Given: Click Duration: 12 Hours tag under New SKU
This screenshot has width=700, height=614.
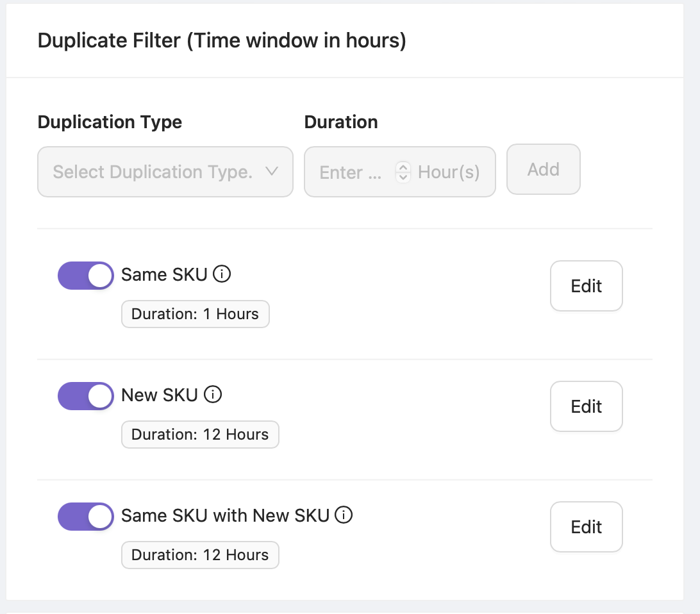Looking at the screenshot, I should pos(200,435).
